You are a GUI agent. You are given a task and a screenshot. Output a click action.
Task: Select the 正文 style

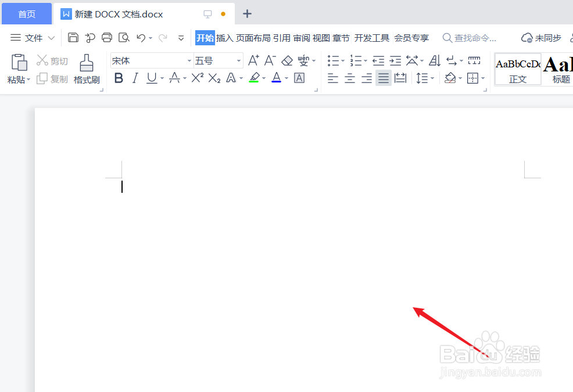[x=518, y=70]
